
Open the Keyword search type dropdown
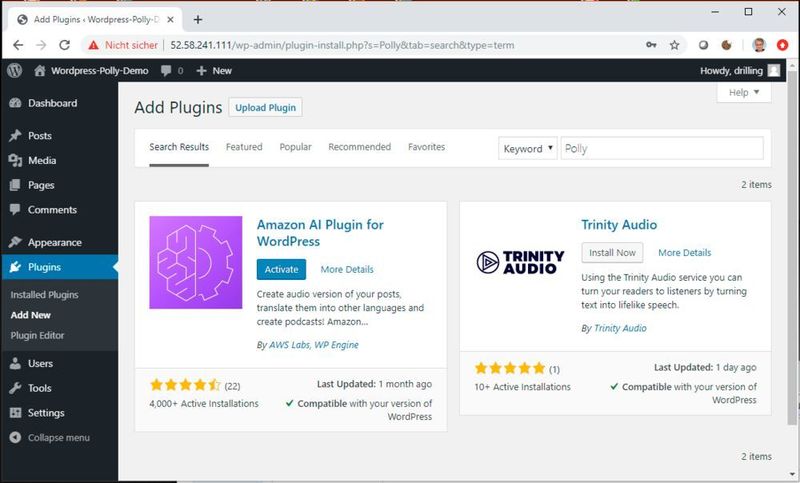[528, 148]
